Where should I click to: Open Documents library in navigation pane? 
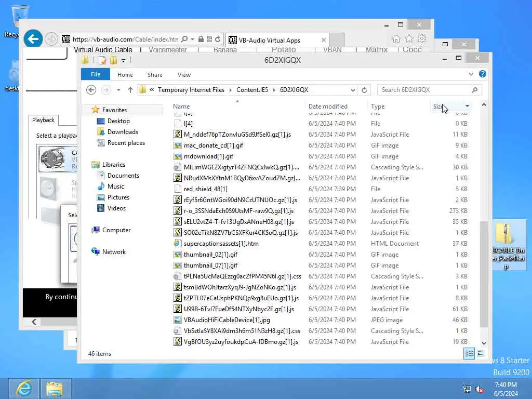tap(123, 176)
